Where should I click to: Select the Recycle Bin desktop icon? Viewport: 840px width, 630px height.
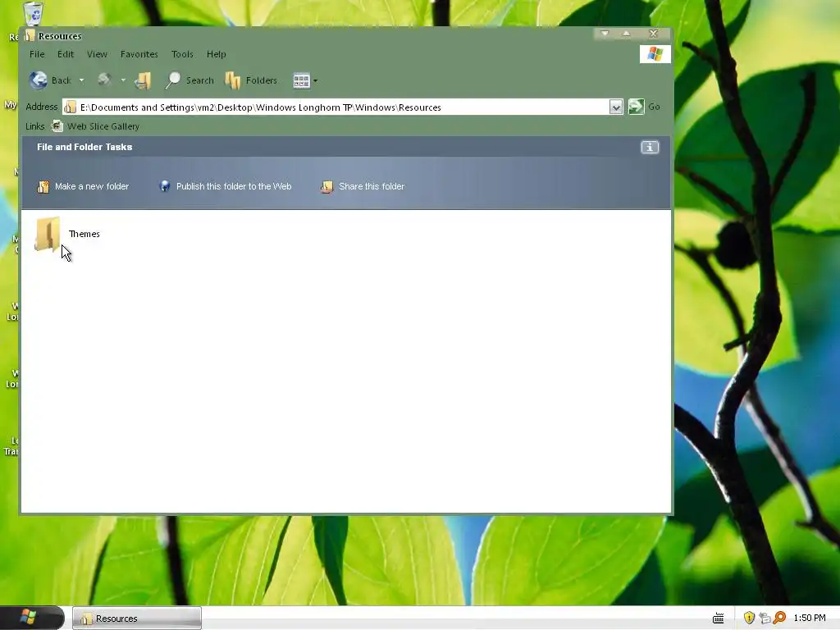[x=33, y=13]
